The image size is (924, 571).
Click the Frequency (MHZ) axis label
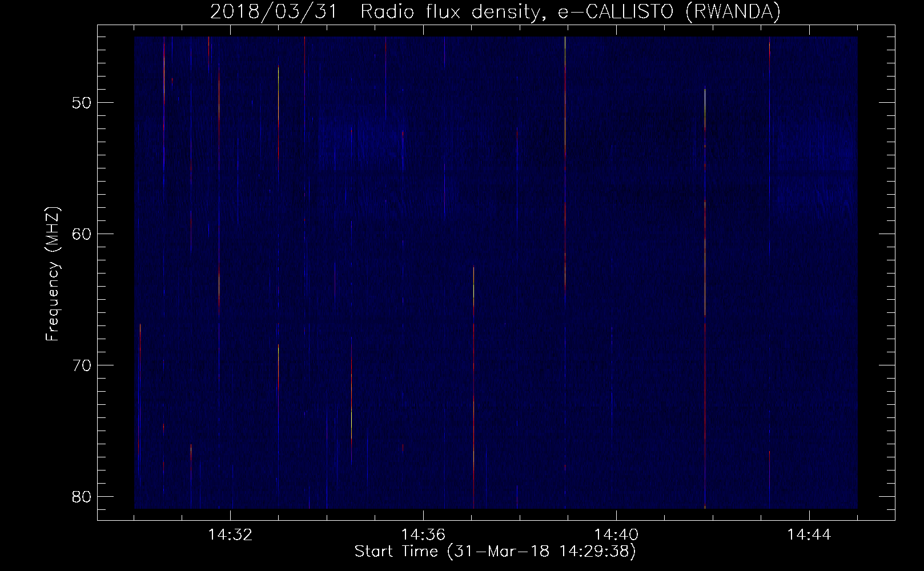(53, 274)
